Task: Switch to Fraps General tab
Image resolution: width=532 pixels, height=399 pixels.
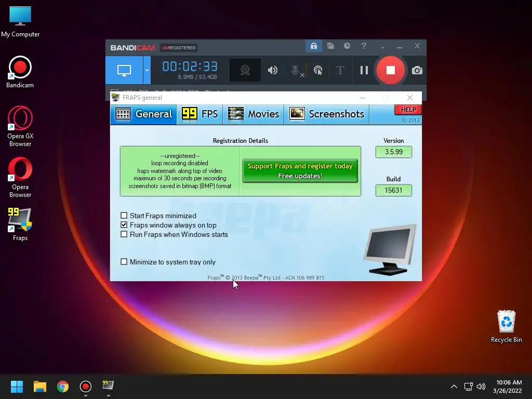Action: 143,114
